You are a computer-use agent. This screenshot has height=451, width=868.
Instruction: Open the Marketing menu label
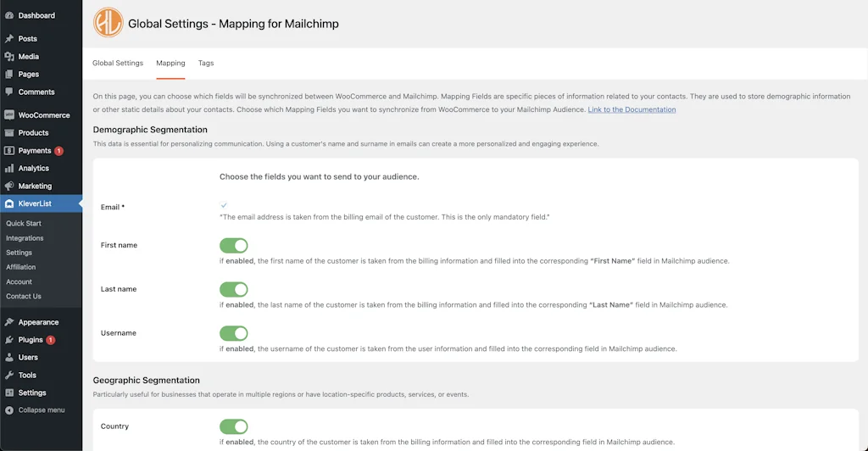click(x=35, y=186)
